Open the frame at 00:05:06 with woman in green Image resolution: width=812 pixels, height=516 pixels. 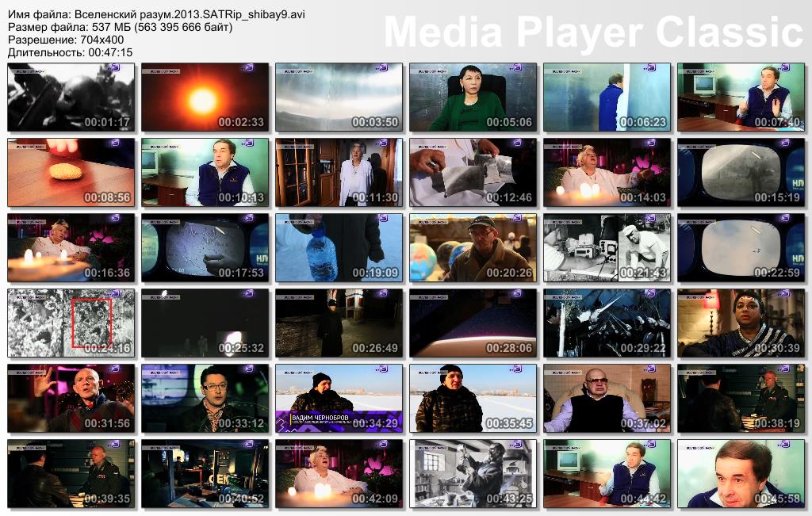click(473, 97)
